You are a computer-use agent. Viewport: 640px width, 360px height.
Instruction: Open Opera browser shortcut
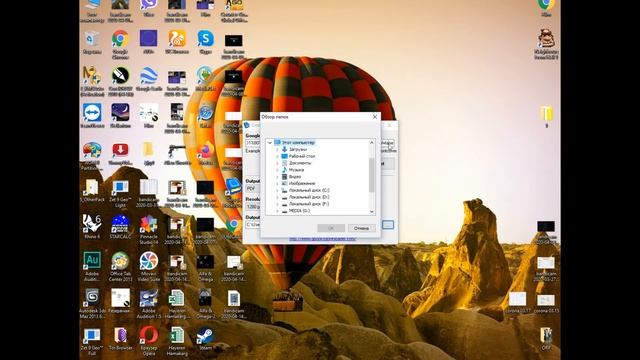pos(149,341)
